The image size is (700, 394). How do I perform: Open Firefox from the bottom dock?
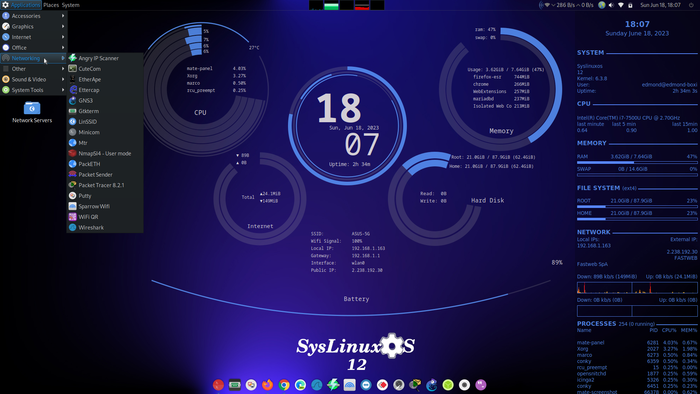click(x=267, y=385)
